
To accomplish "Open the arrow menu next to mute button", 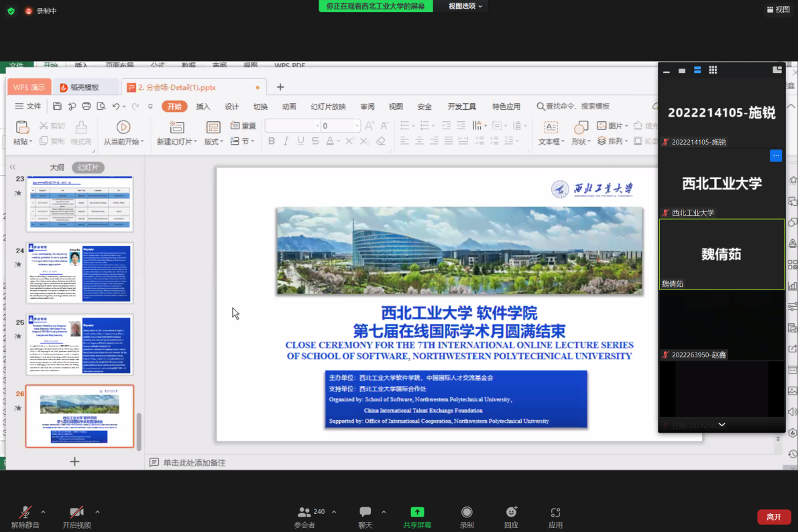I will 44,512.
